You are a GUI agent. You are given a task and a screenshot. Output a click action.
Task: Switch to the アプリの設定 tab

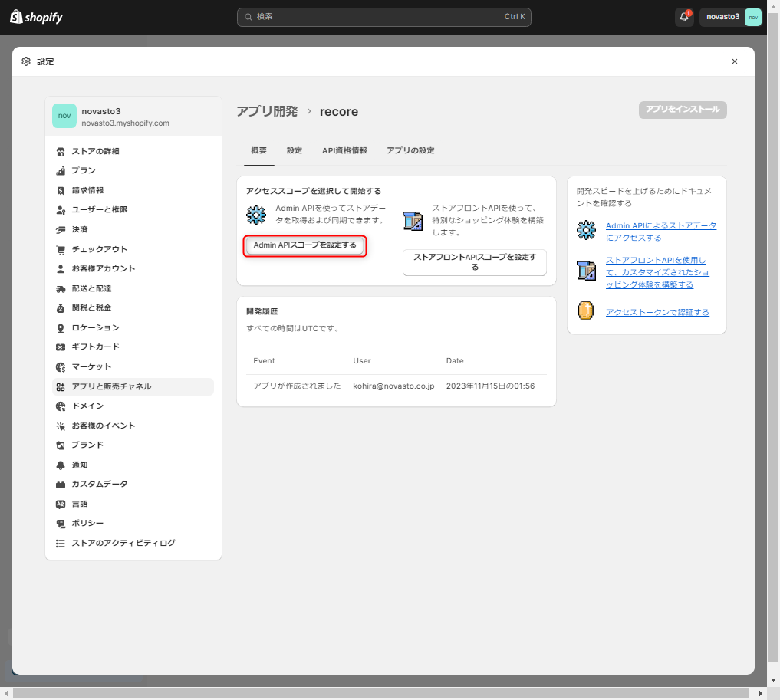[410, 150]
